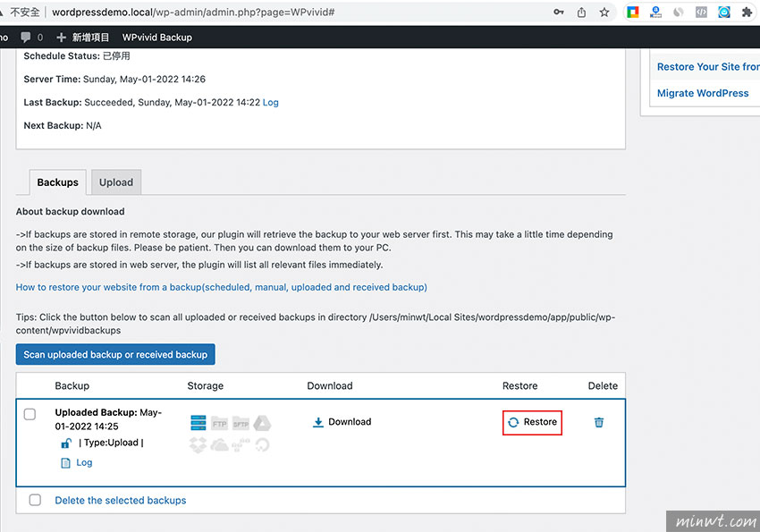Click the Restore column header
The width and height of the screenshot is (760, 532).
click(520, 386)
